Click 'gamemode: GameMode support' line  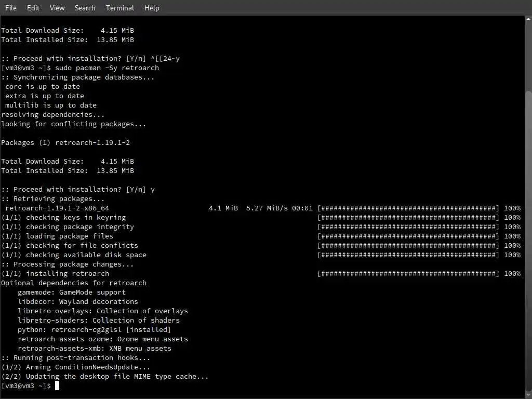coord(72,292)
